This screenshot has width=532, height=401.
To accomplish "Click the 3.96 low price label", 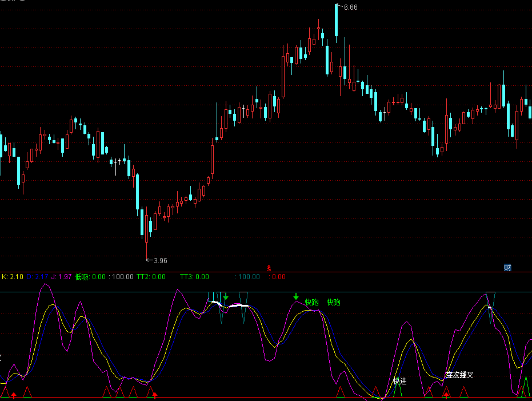I will point(160,261).
